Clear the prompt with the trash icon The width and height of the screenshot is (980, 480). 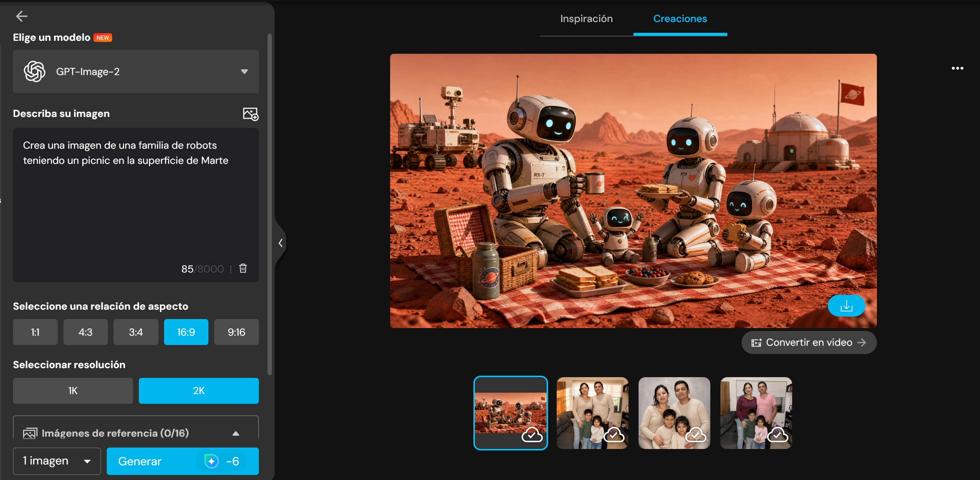click(x=243, y=269)
